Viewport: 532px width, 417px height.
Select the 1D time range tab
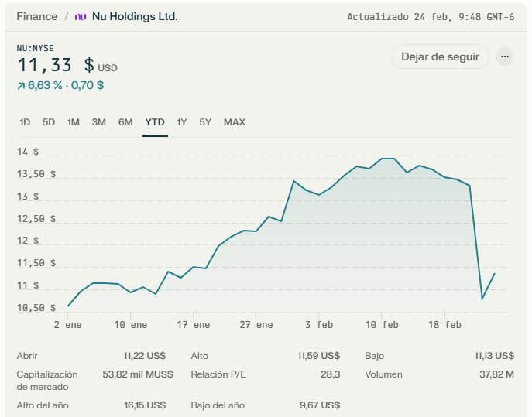pos(25,122)
